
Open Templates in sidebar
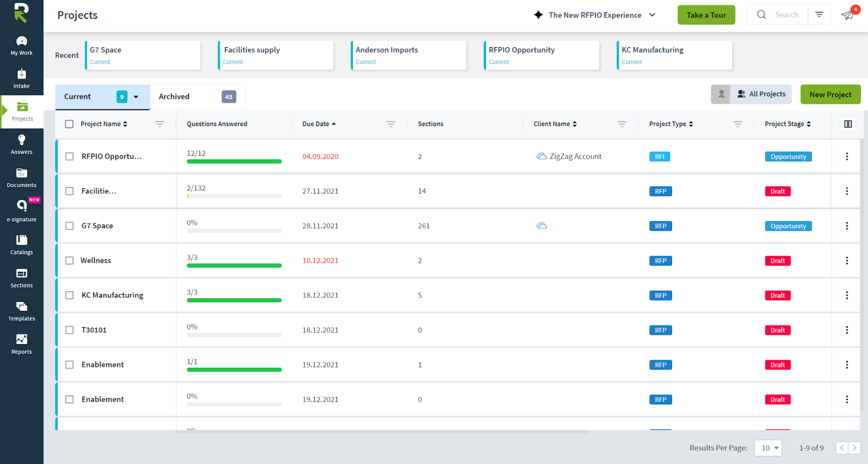tap(22, 312)
